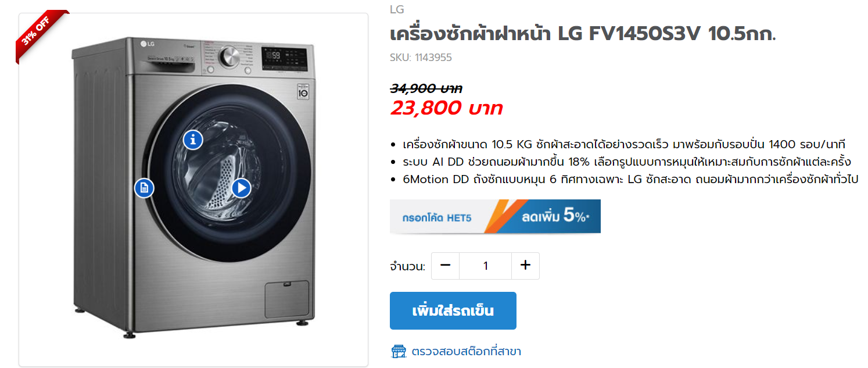Click the red 23,800 บาท sale price
Screen dimensions: 868x368
446,108
